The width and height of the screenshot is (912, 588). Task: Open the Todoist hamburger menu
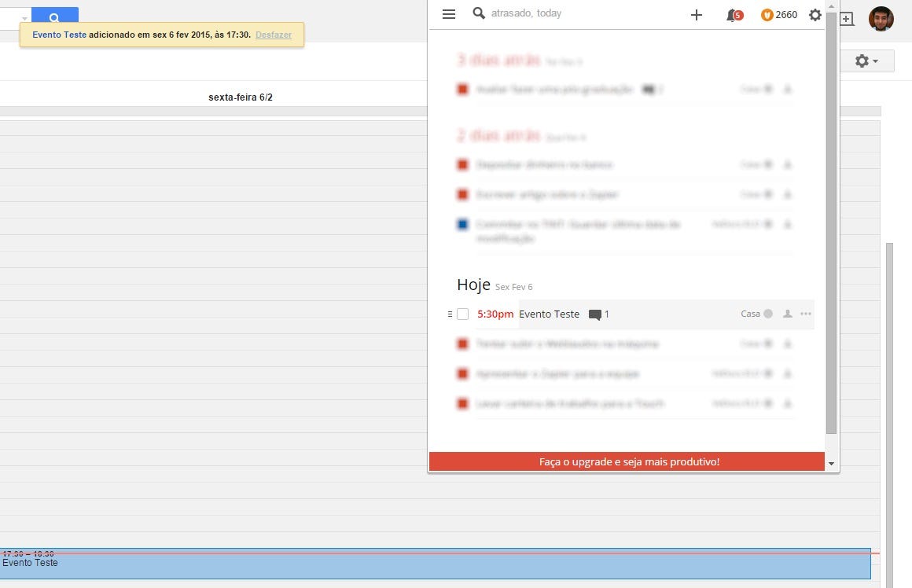pos(448,14)
